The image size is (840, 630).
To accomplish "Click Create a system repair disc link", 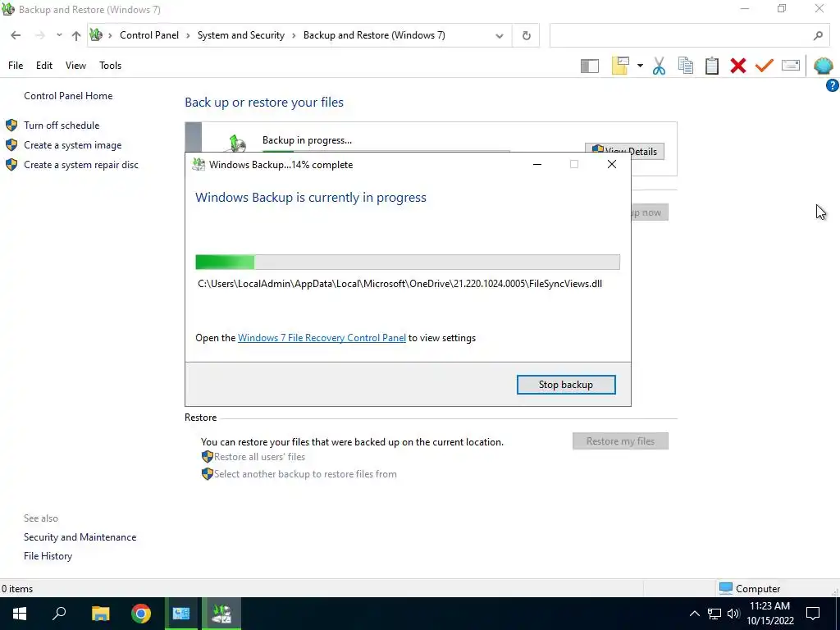I will click(x=81, y=165).
